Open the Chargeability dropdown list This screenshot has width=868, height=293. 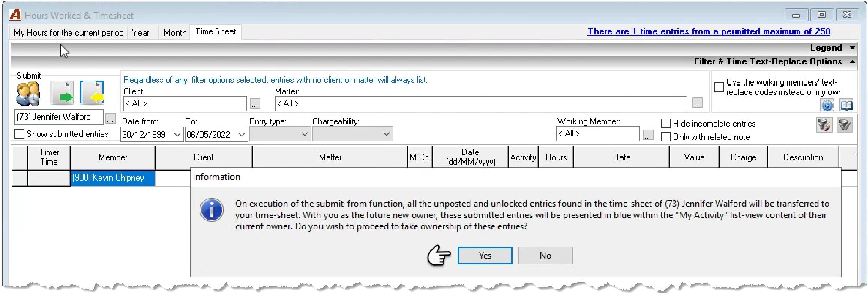point(353,134)
